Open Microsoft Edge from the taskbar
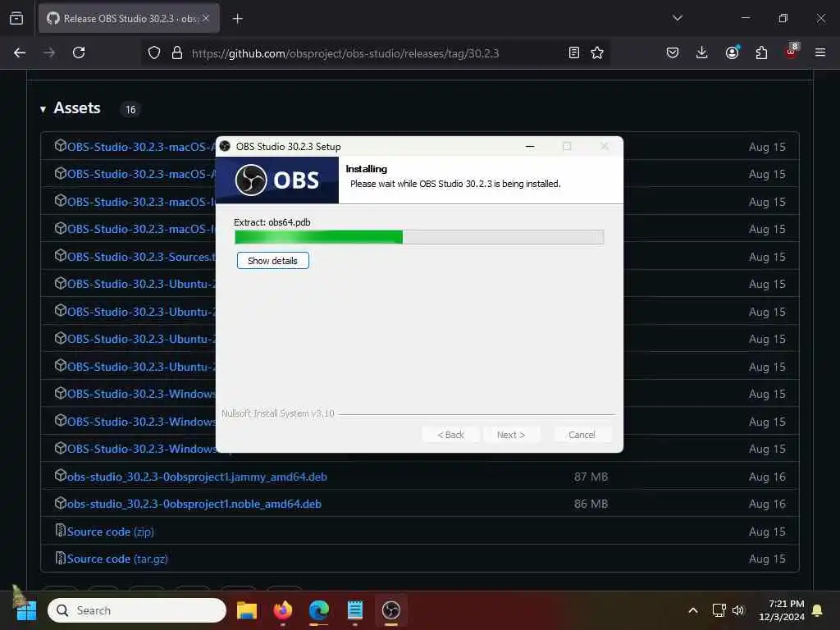 click(319, 610)
